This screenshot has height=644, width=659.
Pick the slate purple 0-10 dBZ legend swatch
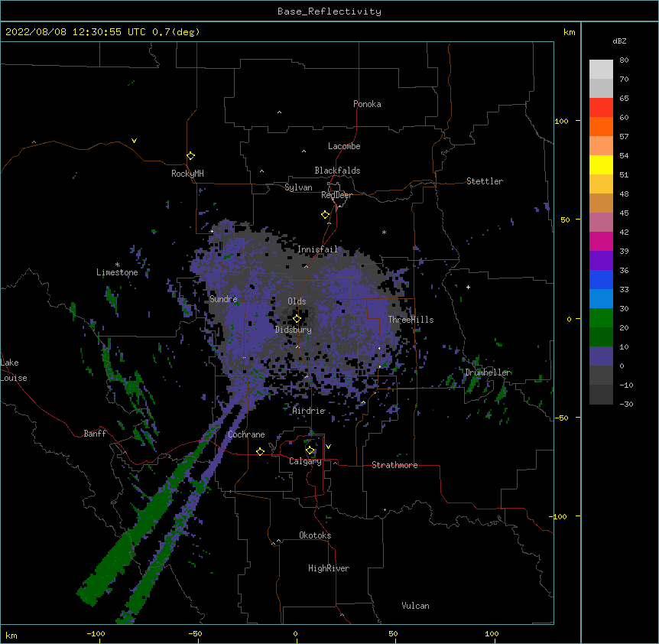(x=601, y=356)
